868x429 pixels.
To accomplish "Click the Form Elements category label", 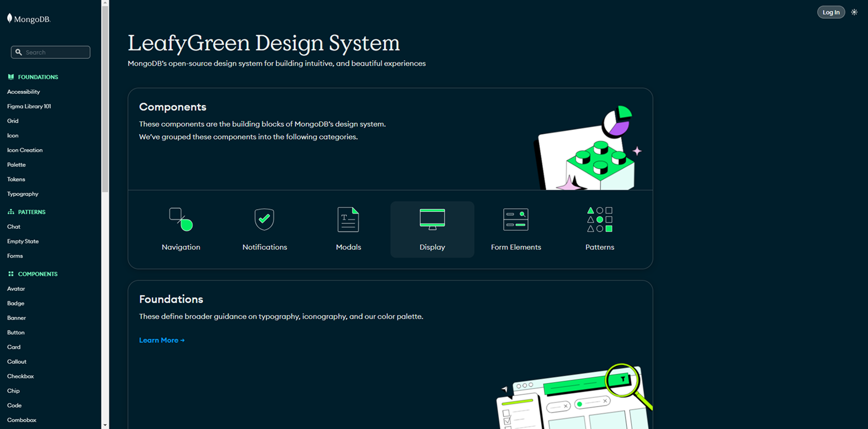I will point(516,247).
